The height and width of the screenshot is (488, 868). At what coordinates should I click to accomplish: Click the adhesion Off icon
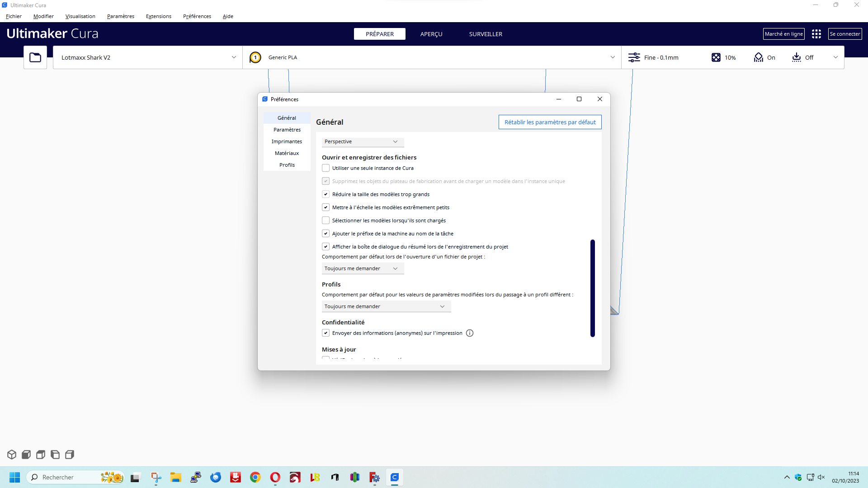[797, 57]
